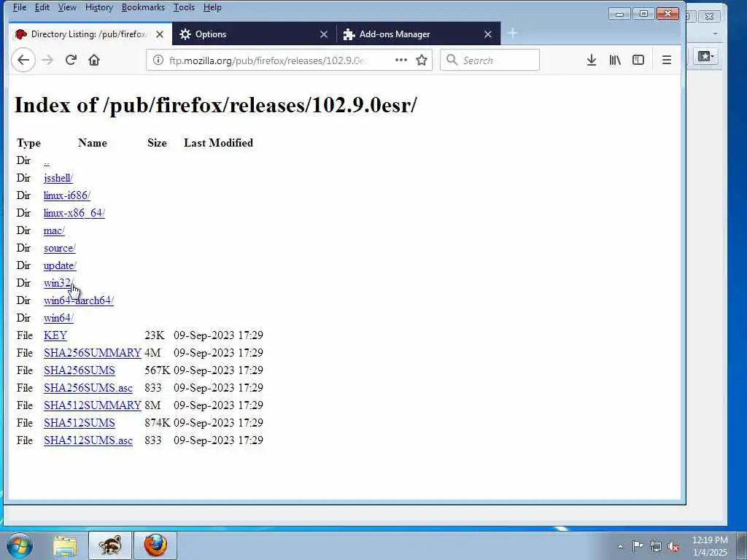Bookmark this page with the star
Screen dimensions: 747x560
[422, 60]
